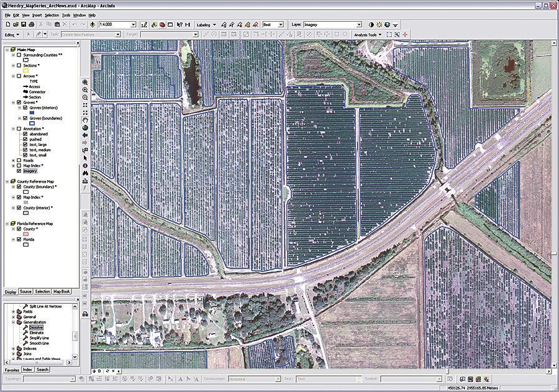Open the Insert menu
Screen dimensions: 559x392
click(x=37, y=16)
